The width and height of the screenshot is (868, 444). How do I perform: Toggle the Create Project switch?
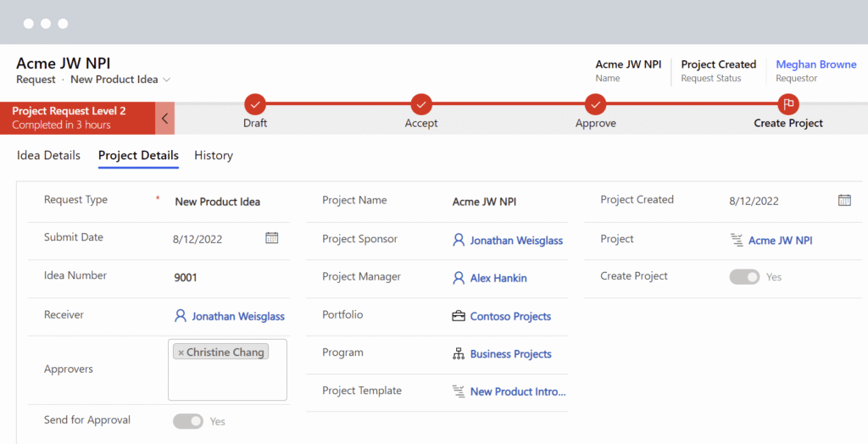coord(744,277)
